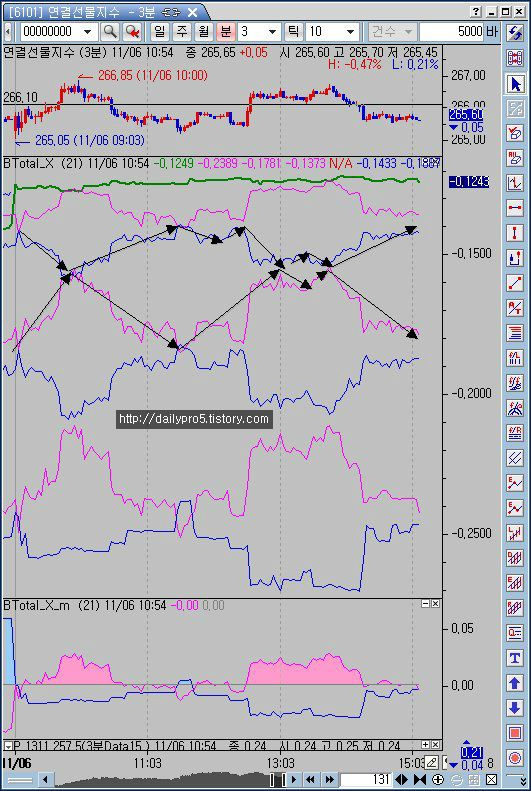Click the left collapse arrow beside the code box
531x791 pixels.
pyautogui.click(x=8, y=32)
